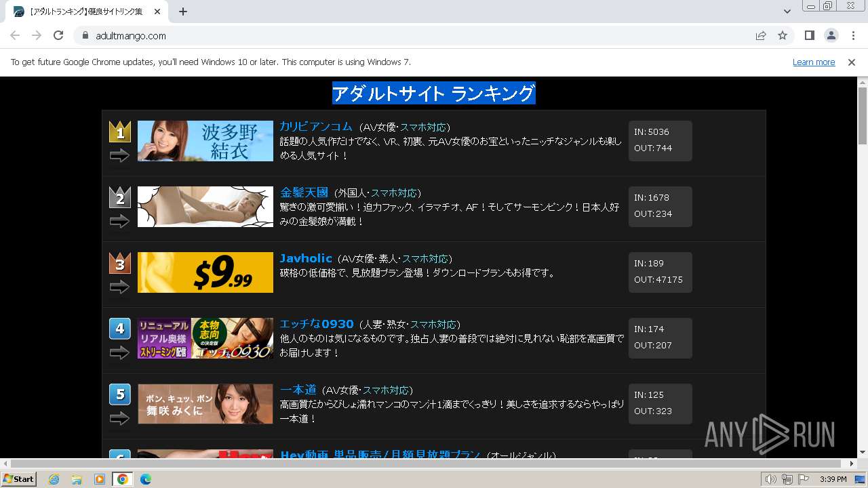Click the browser Back arrow
This screenshot has height=488, width=868.
[x=15, y=36]
